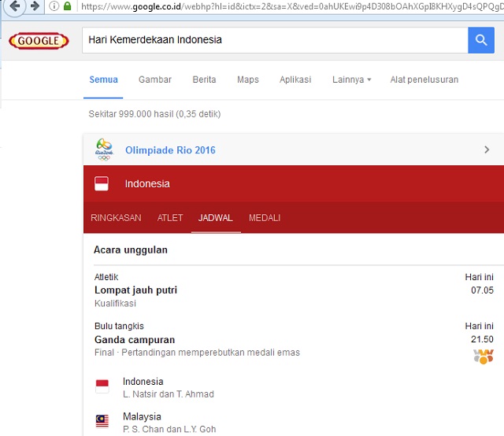Click the Sekitar 999.000 hasil result count
This screenshot has width=504, height=436.
pyautogui.click(x=154, y=114)
